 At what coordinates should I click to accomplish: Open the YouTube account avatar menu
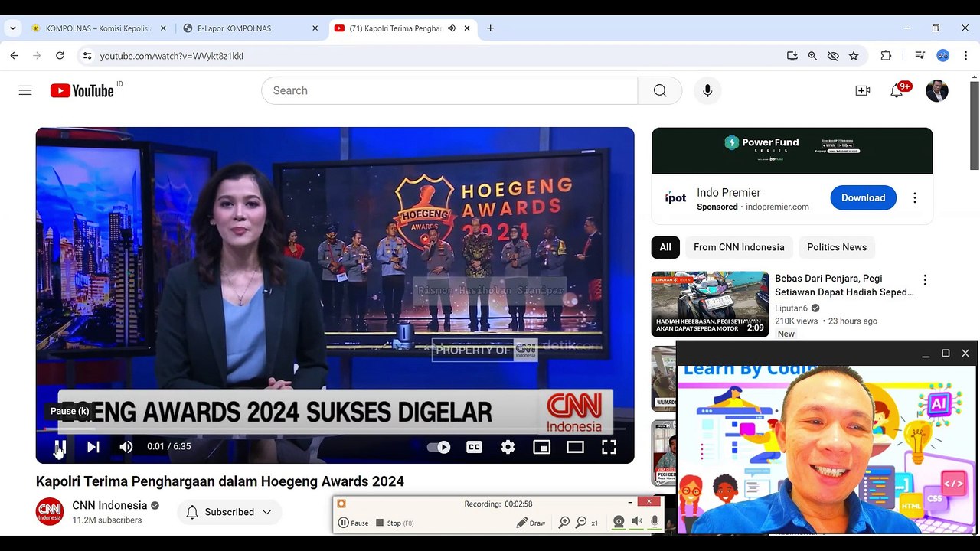click(x=937, y=90)
